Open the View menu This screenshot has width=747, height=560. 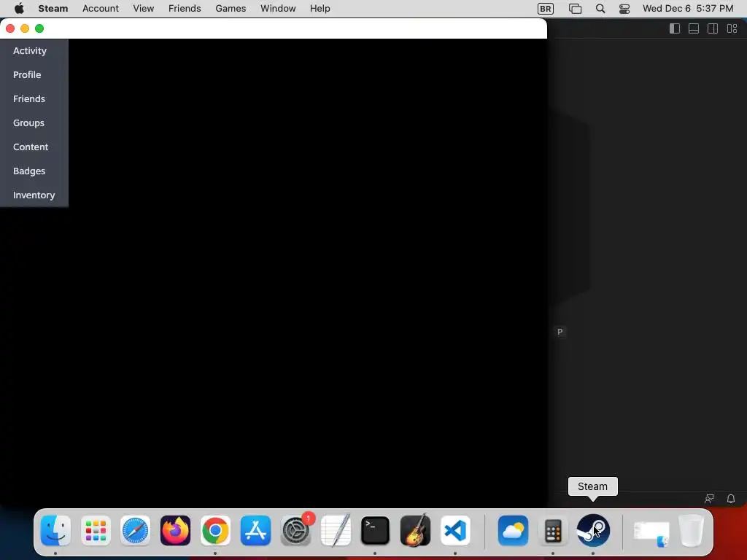[144, 9]
